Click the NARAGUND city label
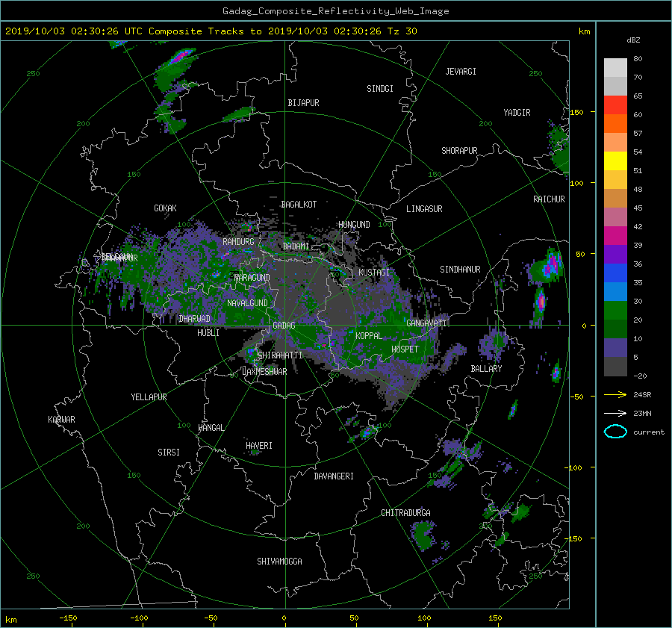Image resolution: width=672 pixels, height=628 pixels. tap(252, 278)
